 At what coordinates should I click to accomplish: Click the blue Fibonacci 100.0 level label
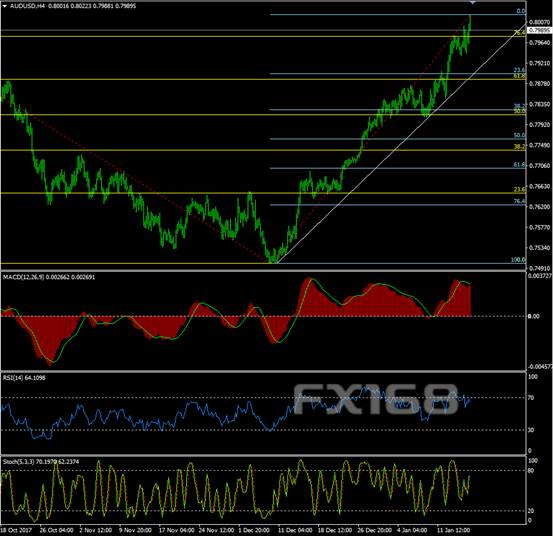pyautogui.click(x=518, y=260)
